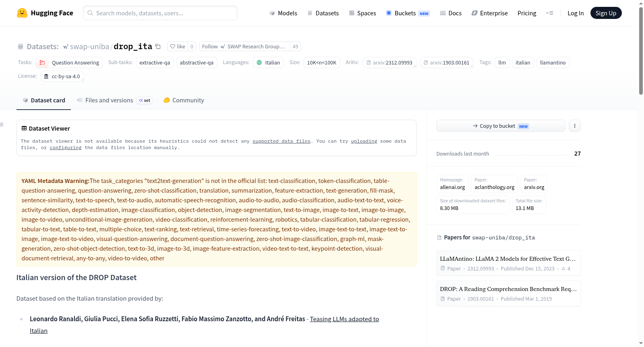
Task: Open the LLaMAntino paper card
Action: tap(508, 263)
